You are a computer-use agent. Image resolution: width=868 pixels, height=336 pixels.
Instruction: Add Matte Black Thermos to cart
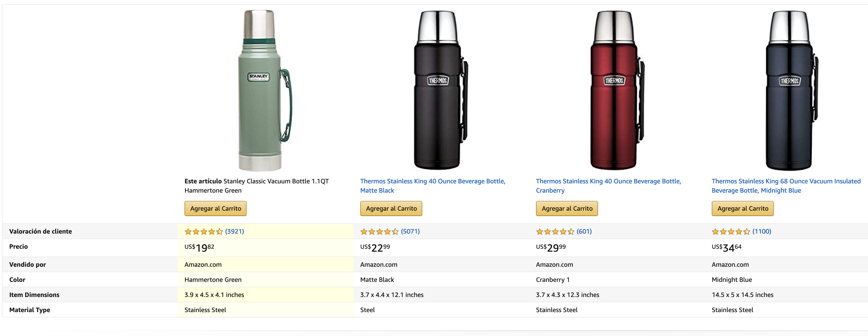tap(391, 208)
